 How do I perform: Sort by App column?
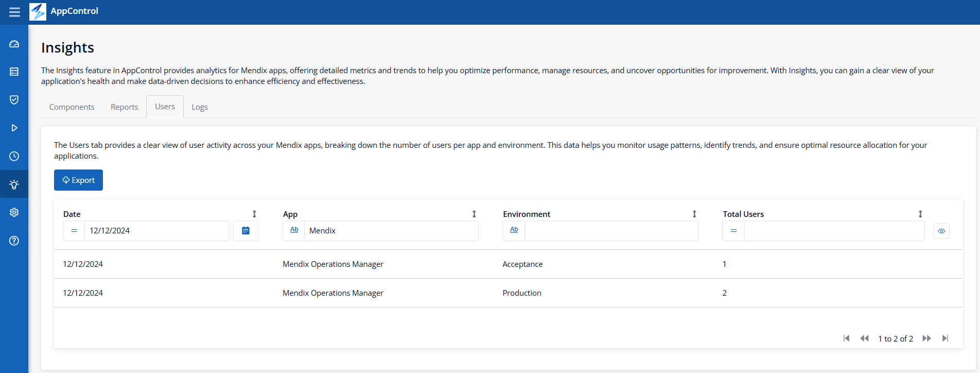point(474,214)
